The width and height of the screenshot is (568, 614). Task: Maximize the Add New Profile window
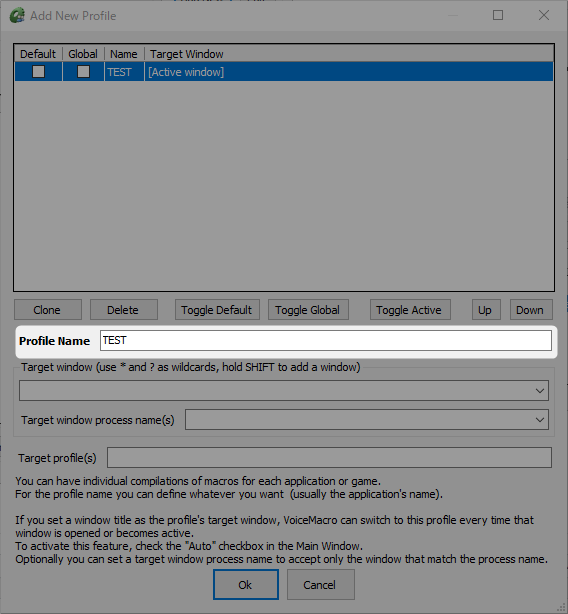[x=498, y=15]
